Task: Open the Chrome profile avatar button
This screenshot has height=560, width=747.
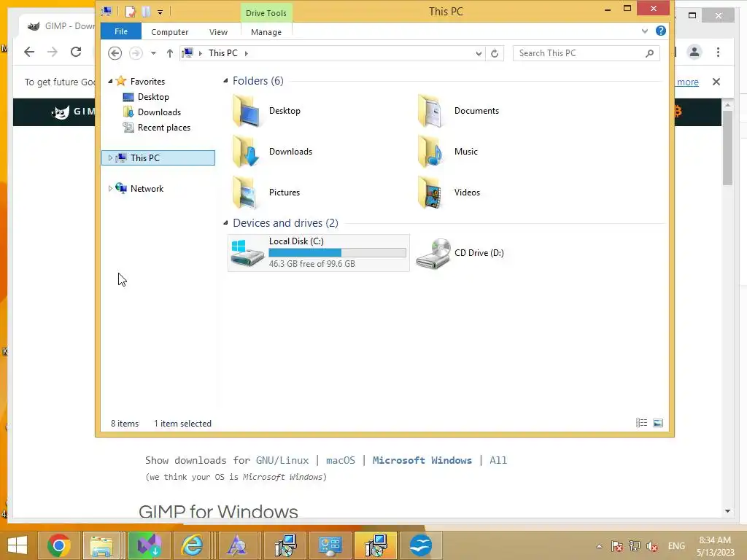Action: (694, 52)
